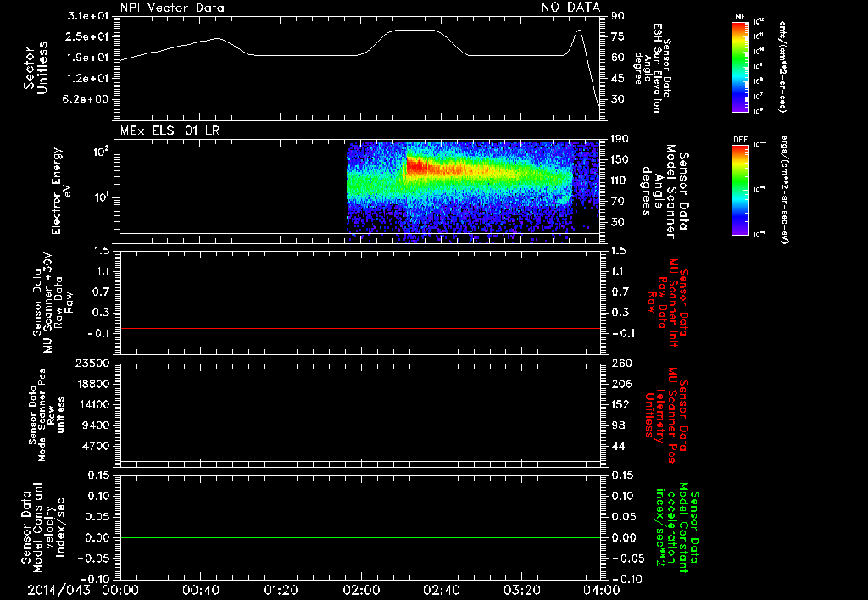This screenshot has height=600, width=868.
Task: Click the green "Model Constant acceleration" label
Action: pyautogui.click(x=677, y=527)
